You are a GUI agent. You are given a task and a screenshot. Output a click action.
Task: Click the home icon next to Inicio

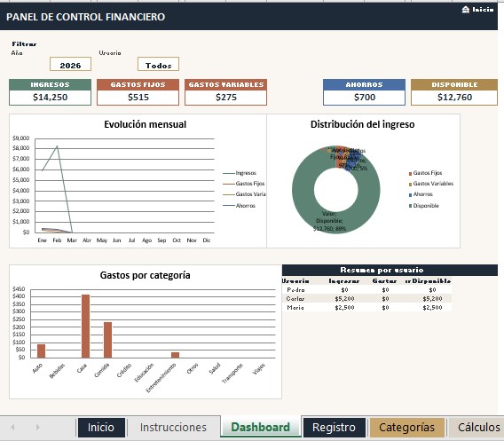click(x=466, y=10)
